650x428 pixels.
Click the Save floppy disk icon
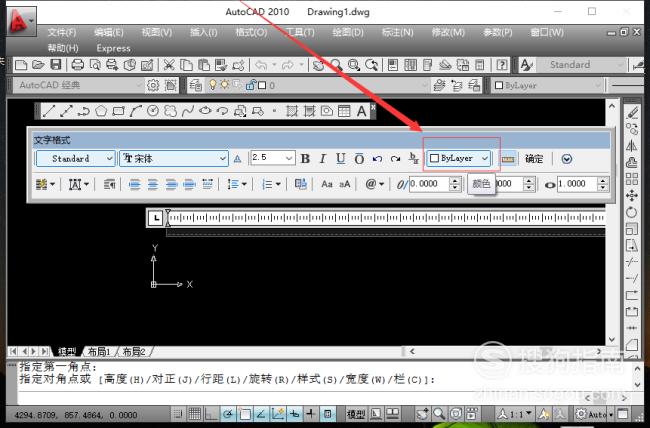pyautogui.click(x=56, y=65)
